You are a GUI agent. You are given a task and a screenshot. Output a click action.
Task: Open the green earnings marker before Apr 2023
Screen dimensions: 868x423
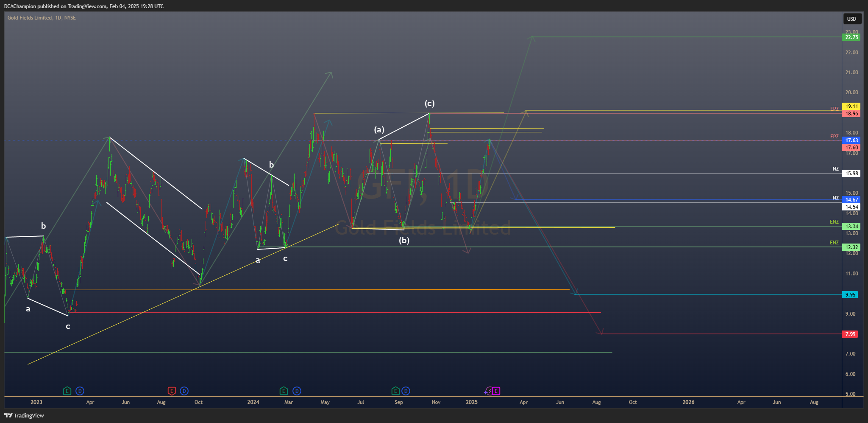pos(67,391)
